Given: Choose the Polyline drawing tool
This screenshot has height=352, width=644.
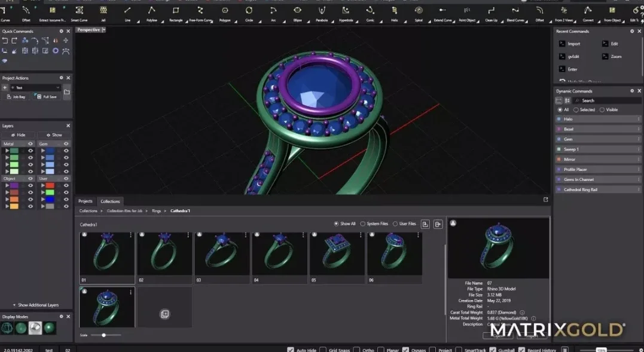Looking at the screenshot, I should (x=151, y=13).
